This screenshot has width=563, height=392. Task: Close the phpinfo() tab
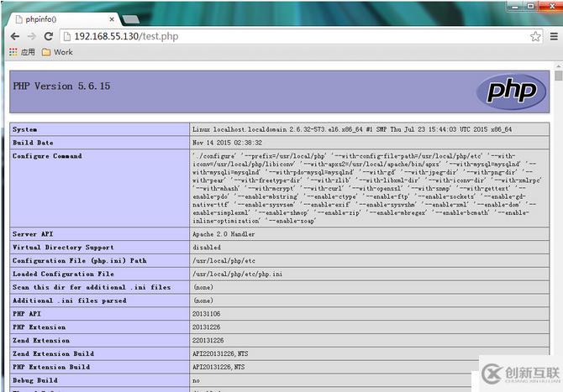(x=112, y=19)
